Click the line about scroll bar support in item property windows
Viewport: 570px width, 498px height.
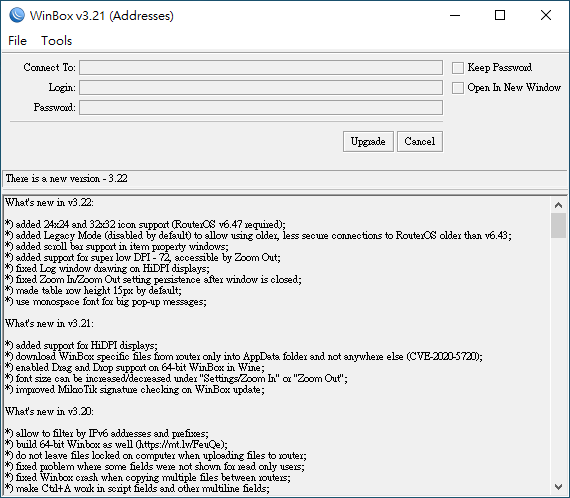point(117,246)
